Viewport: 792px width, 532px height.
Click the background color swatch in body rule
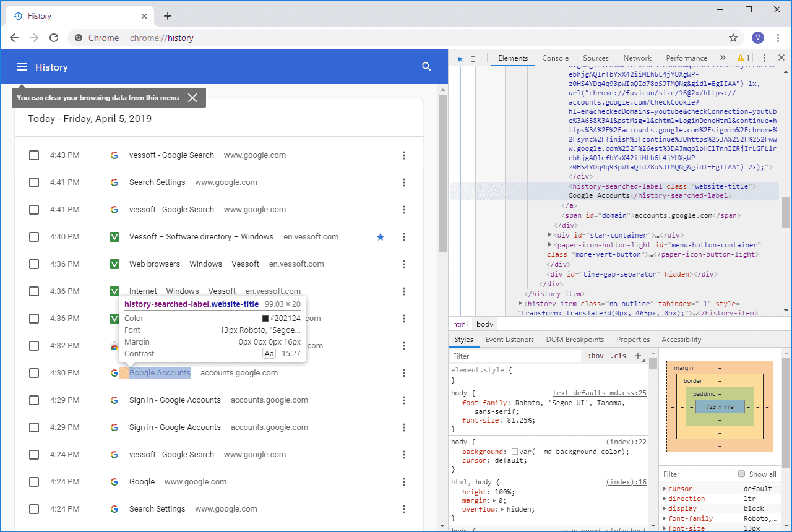click(515, 452)
